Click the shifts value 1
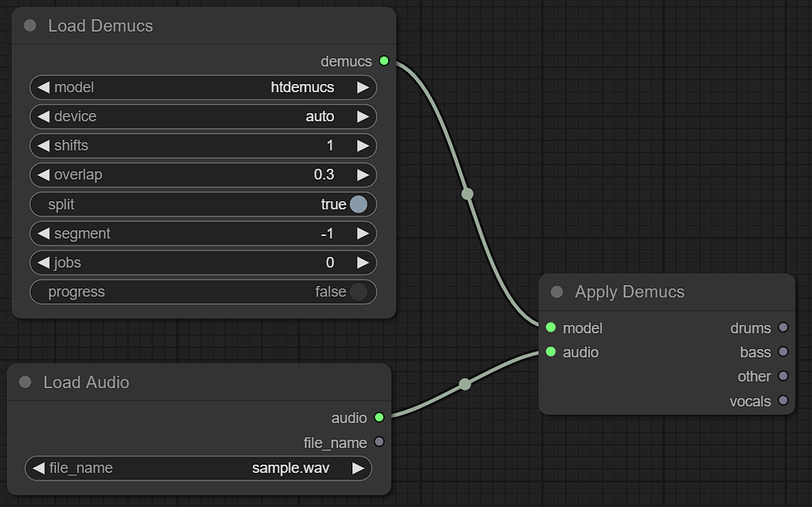812x507 pixels. [330, 145]
